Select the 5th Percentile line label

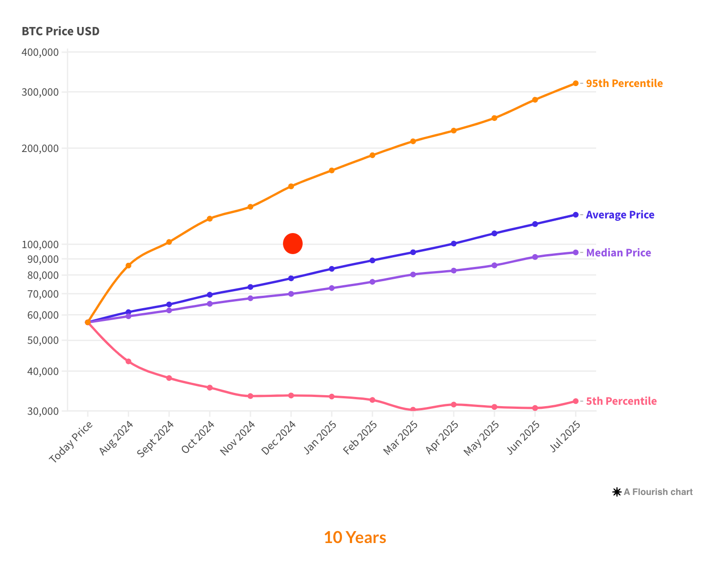click(x=621, y=401)
